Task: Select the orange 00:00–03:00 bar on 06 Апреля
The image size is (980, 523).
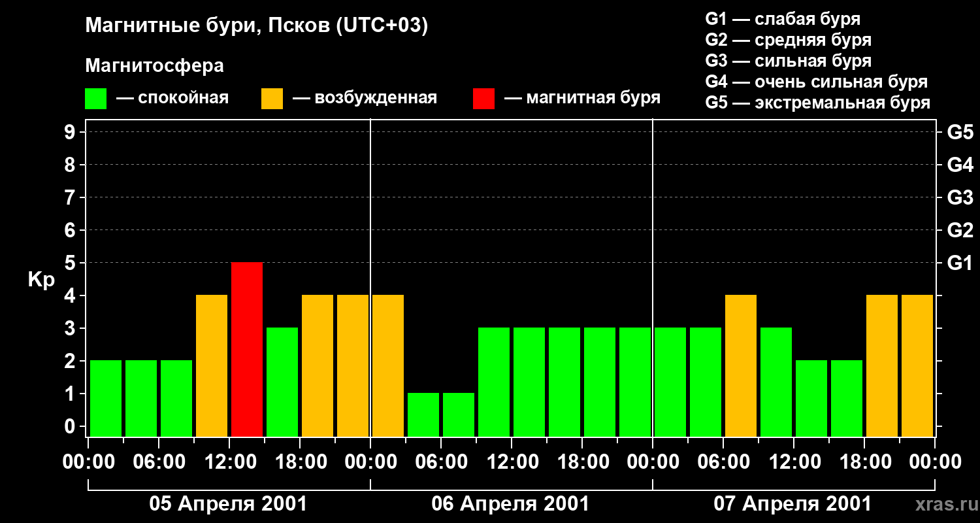Action: coord(388,365)
